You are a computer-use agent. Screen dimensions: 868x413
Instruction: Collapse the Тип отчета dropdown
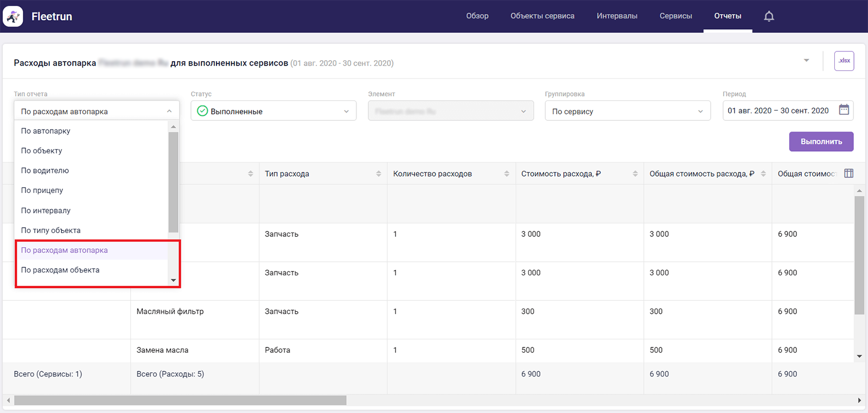pyautogui.click(x=169, y=111)
